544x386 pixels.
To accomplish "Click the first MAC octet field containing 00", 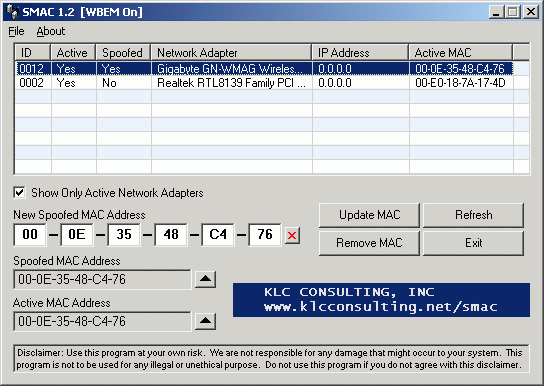I will tap(30, 234).
